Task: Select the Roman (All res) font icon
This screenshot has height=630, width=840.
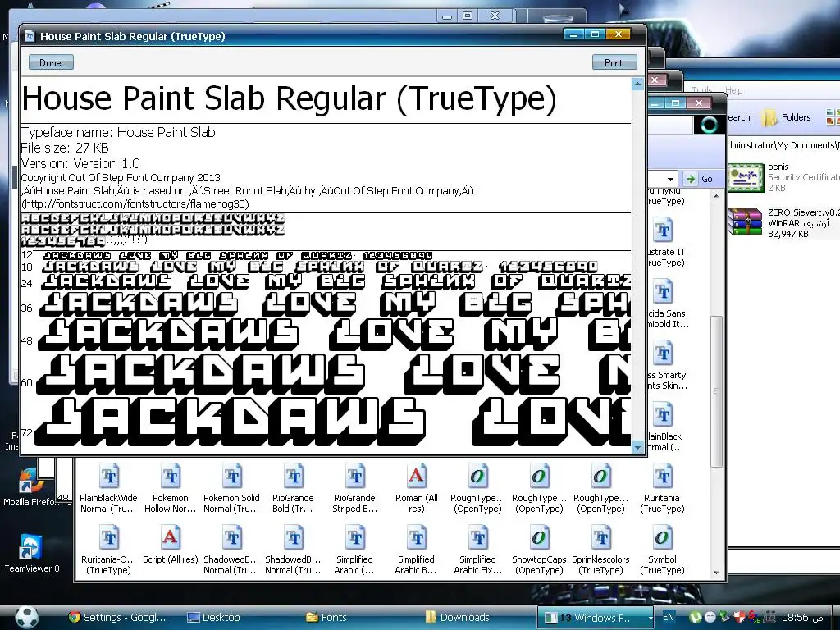Action: [416, 477]
